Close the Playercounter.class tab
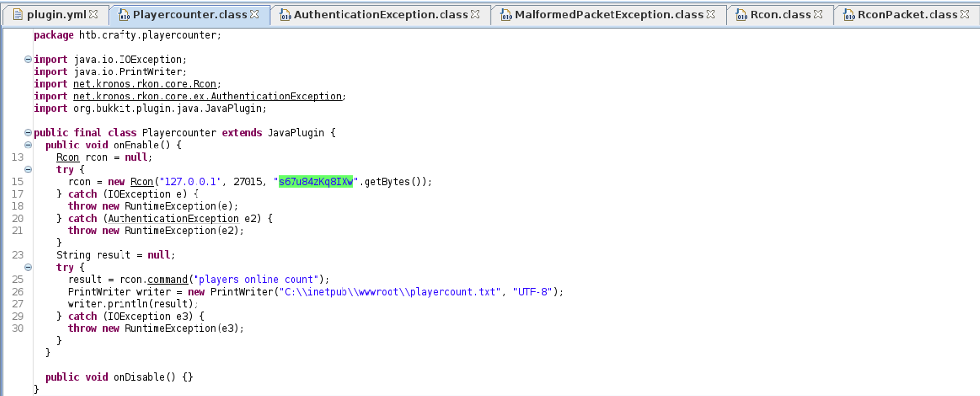Viewport: 980px width, 396px height. (x=254, y=14)
